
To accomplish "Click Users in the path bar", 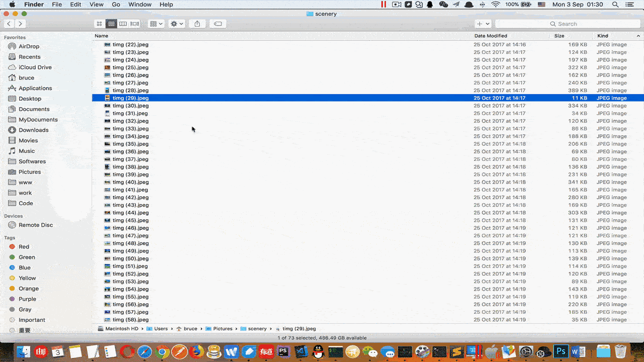I will pos(157,329).
